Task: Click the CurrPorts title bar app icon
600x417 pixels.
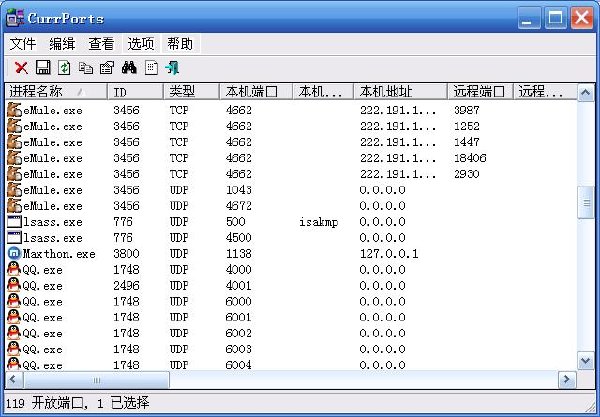Action: 15,18
